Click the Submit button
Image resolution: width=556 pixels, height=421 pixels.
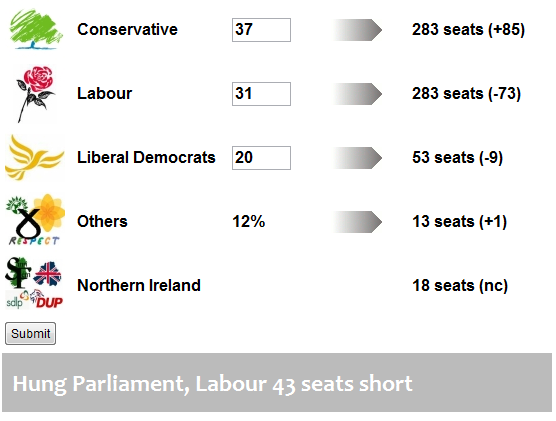coord(30,333)
